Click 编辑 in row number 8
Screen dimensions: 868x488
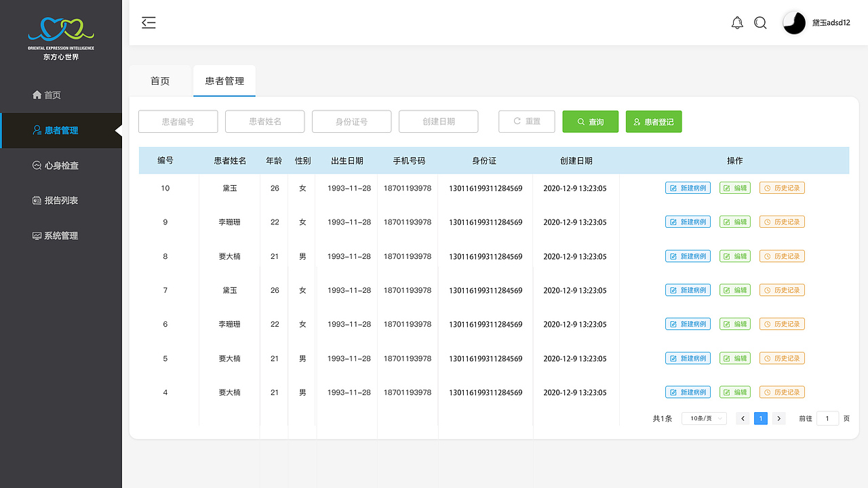tap(735, 256)
